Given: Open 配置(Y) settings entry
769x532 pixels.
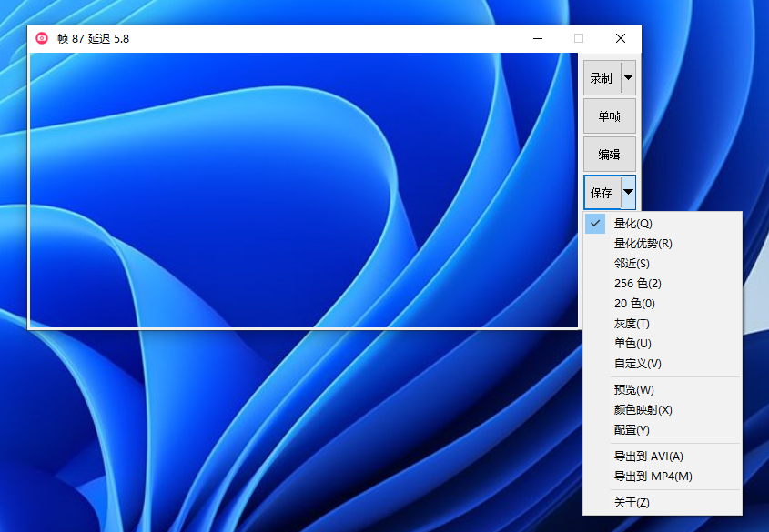Looking at the screenshot, I should (x=632, y=430).
